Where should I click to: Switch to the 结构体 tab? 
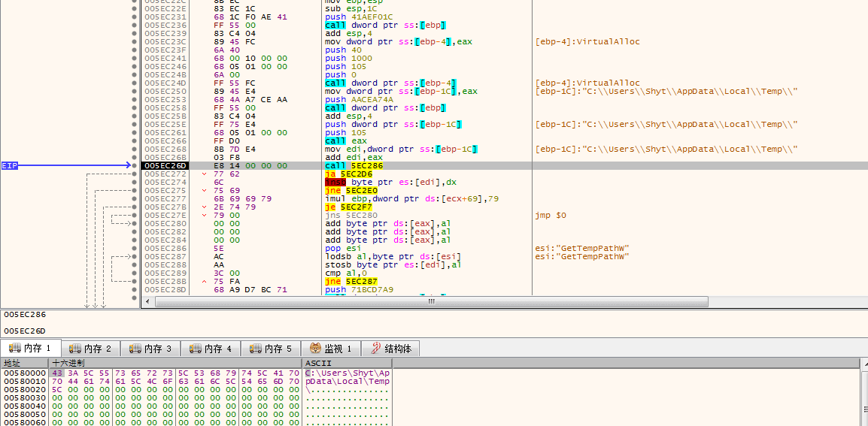pos(391,349)
